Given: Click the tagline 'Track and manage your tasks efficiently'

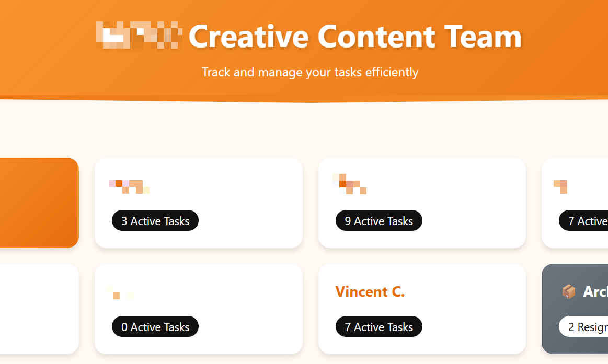Looking at the screenshot, I should click(x=310, y=72).
